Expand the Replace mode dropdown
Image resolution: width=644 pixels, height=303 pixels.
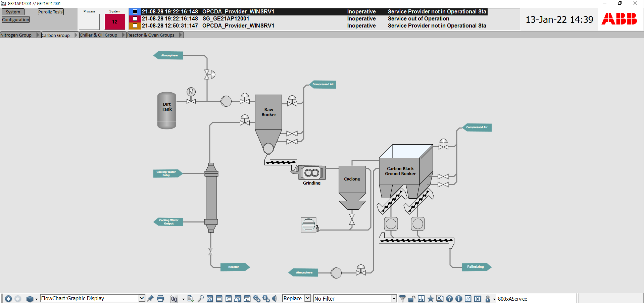click(307, 298)
